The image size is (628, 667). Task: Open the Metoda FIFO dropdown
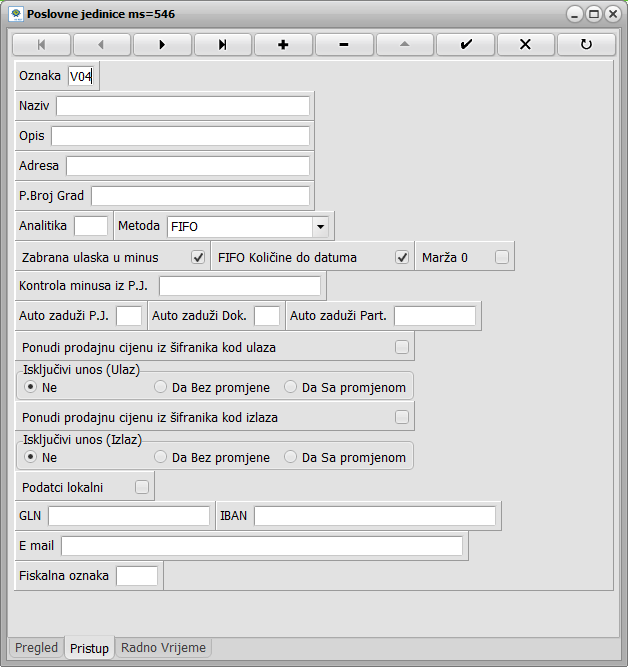pos(320,226)
